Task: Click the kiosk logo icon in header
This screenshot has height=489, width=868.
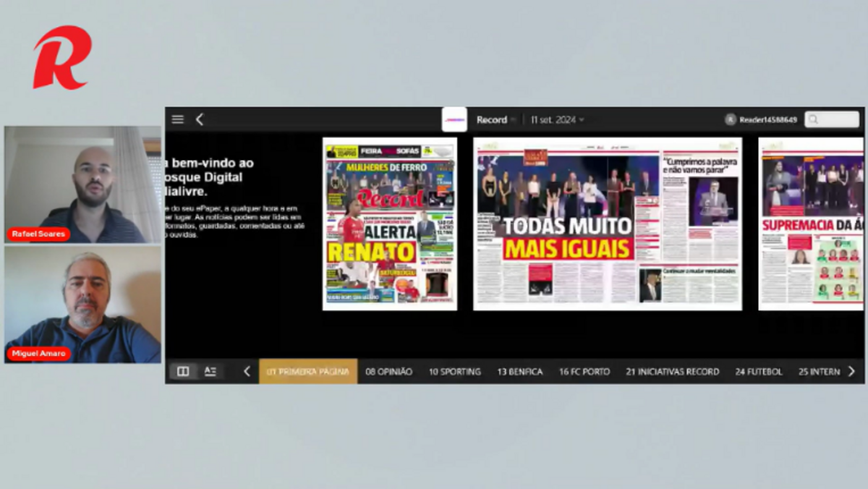Action: (454, 119)
